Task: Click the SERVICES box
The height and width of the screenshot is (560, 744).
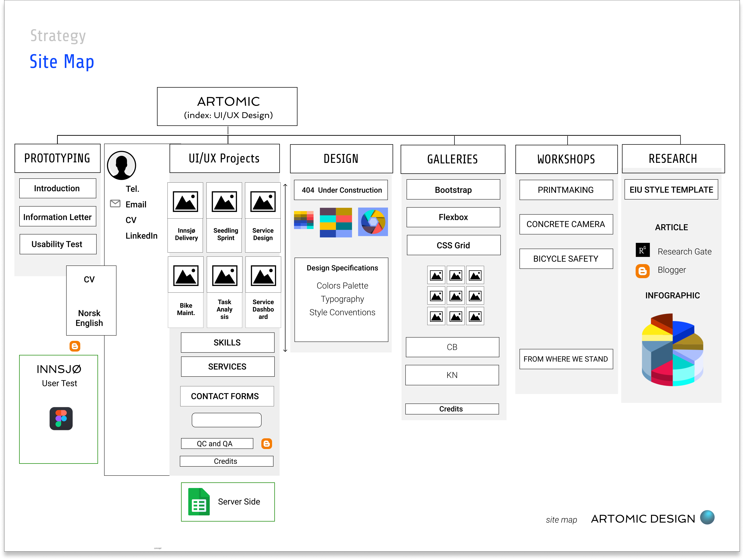Action: pyautogui.click(x=228, y=367)
